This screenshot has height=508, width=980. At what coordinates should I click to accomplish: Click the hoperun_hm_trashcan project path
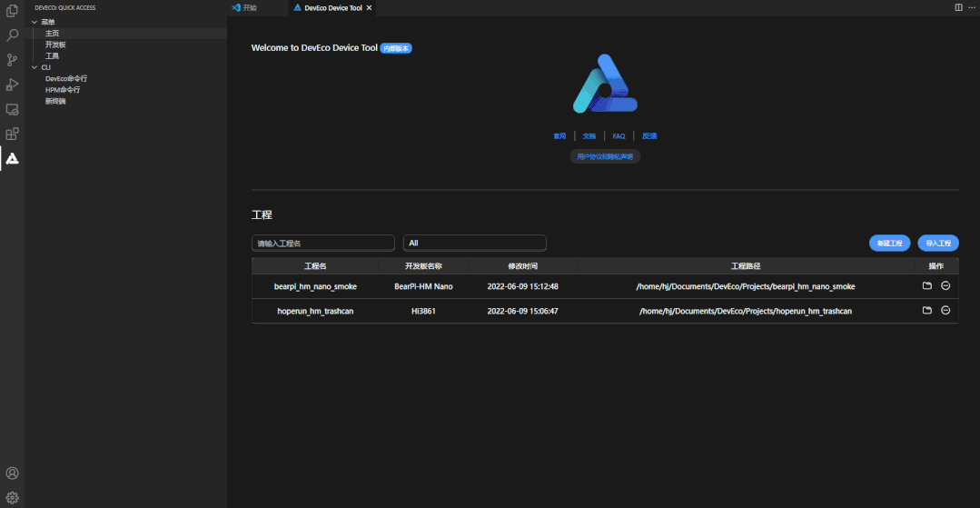point(746,311)
